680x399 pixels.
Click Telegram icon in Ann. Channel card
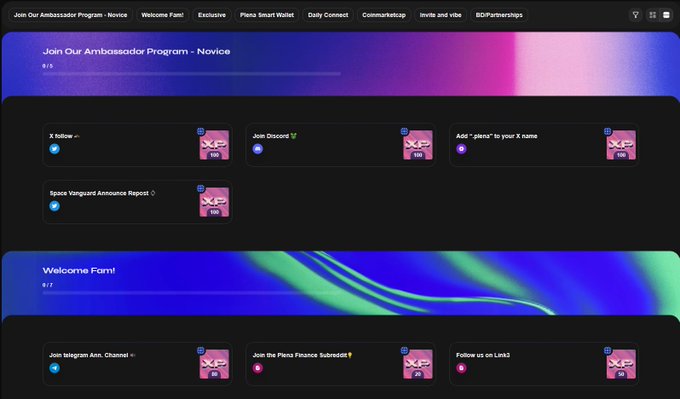55,368
